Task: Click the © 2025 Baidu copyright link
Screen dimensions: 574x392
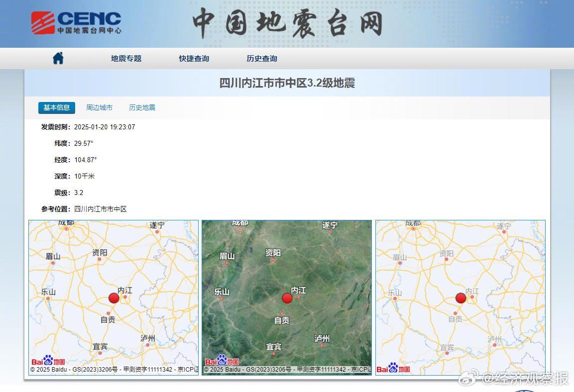Action: tap(50, 370)
